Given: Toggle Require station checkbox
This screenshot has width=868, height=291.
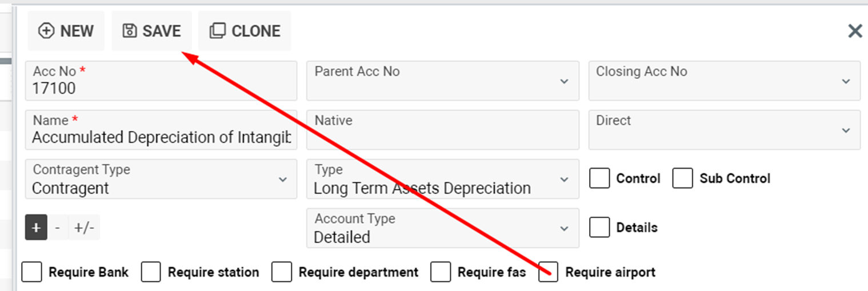Looking at the screenshot, I should click(x=151, y=272).
